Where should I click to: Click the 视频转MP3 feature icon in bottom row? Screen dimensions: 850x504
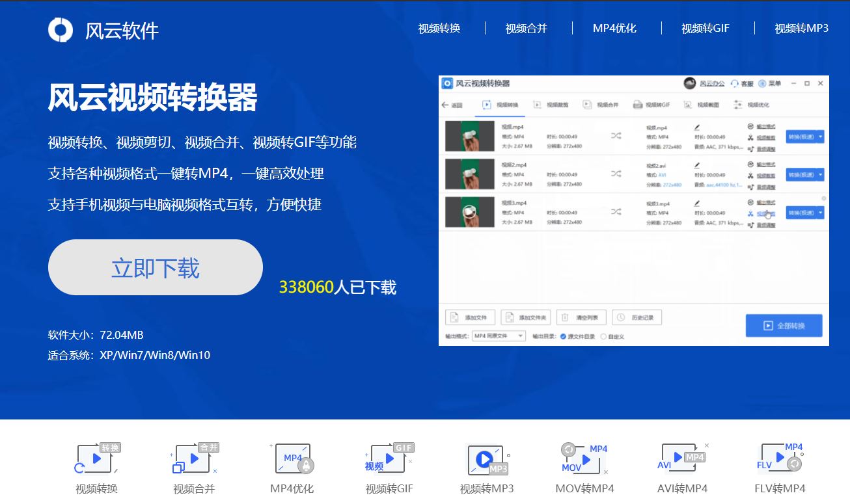coord(487,459)
